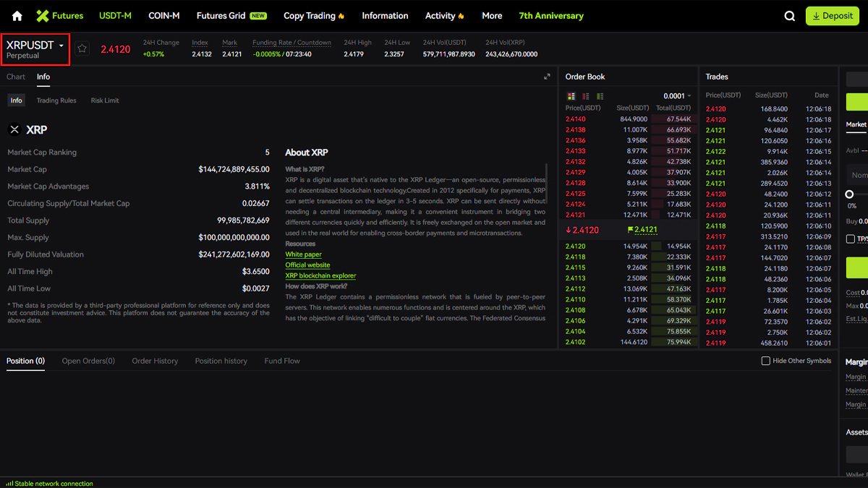Expand the More navigation menu
Image resolution: width=868 pixels, height=488 pixels.
[492, 16]
